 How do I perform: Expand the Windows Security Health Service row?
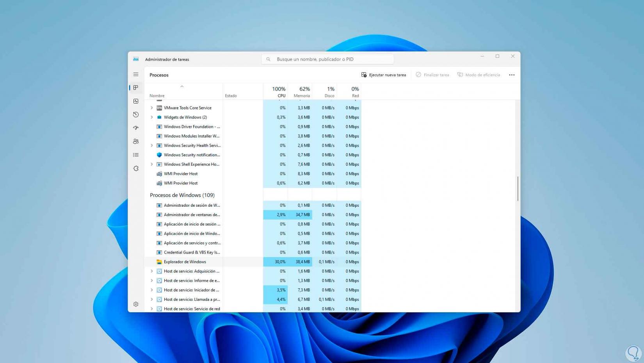[152, 145]
